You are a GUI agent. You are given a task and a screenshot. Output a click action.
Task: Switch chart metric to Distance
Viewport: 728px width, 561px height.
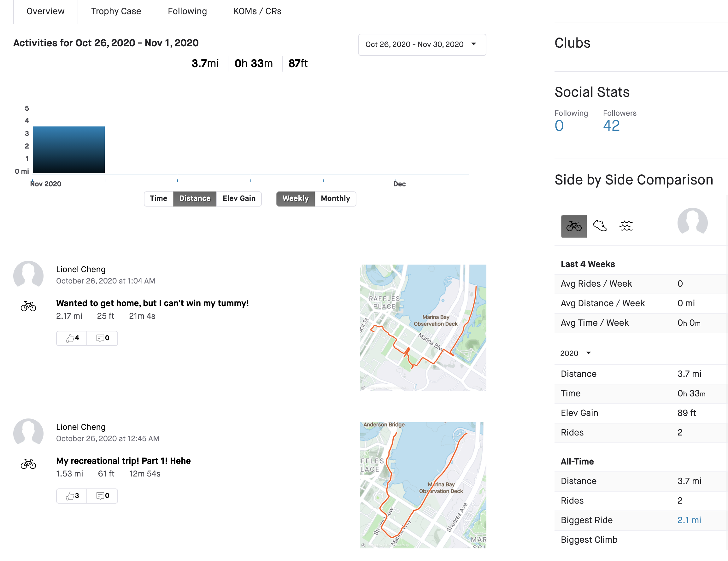point(195,199)
